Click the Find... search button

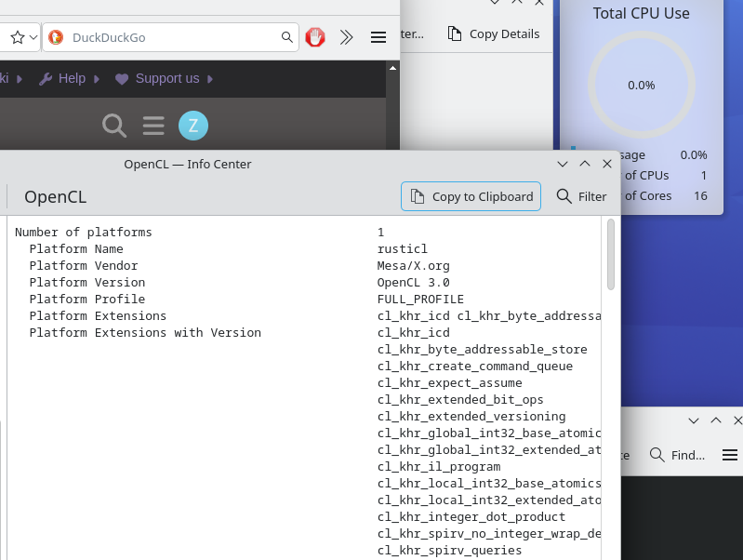(x=677, y=455)
